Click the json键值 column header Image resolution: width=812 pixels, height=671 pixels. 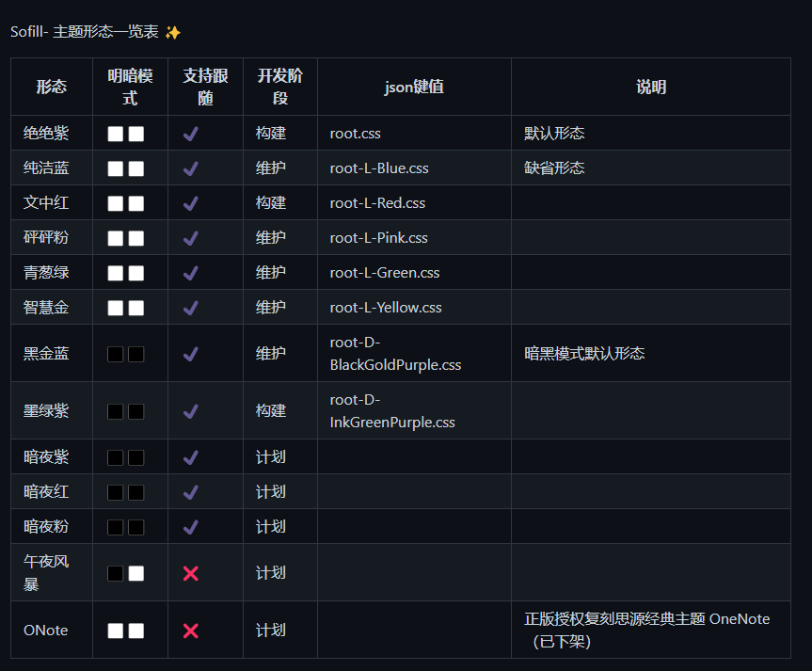coord(414,87)
